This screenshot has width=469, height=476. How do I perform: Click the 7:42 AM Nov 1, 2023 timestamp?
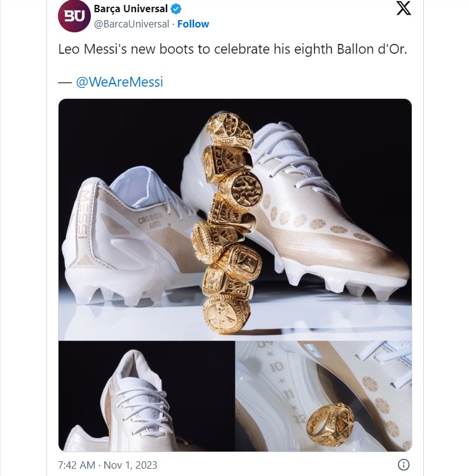pyautogui.click(x=107, y=465)
